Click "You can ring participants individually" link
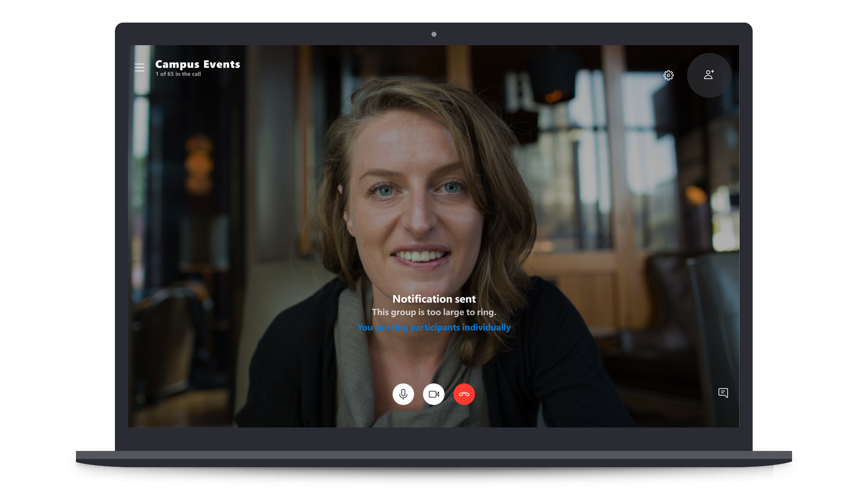 [x=434, y=327]
